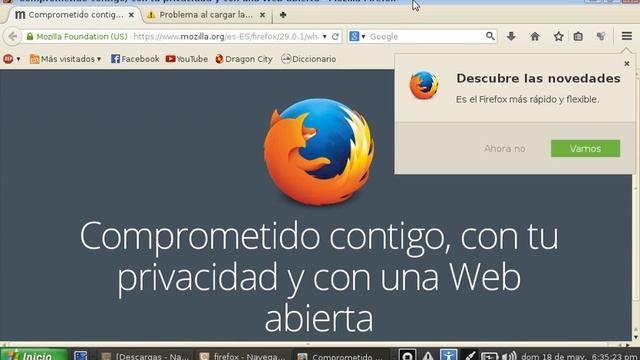Go to the home page icon
This screenshot has height=360, width=640.
(x=535, y=36)
